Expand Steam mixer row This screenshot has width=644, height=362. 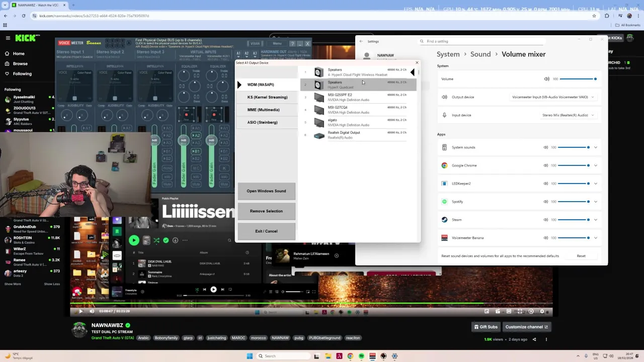(x=596, y=220)
